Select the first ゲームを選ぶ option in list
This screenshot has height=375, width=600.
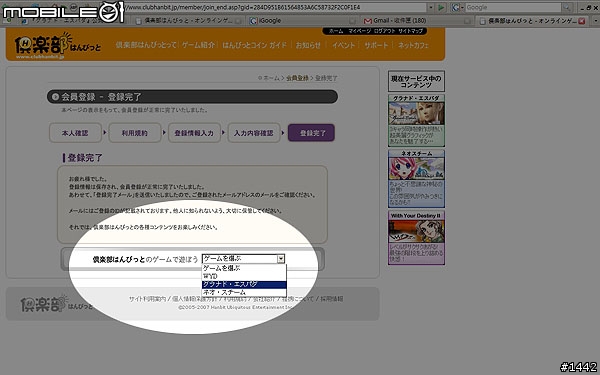coord(244,268)
